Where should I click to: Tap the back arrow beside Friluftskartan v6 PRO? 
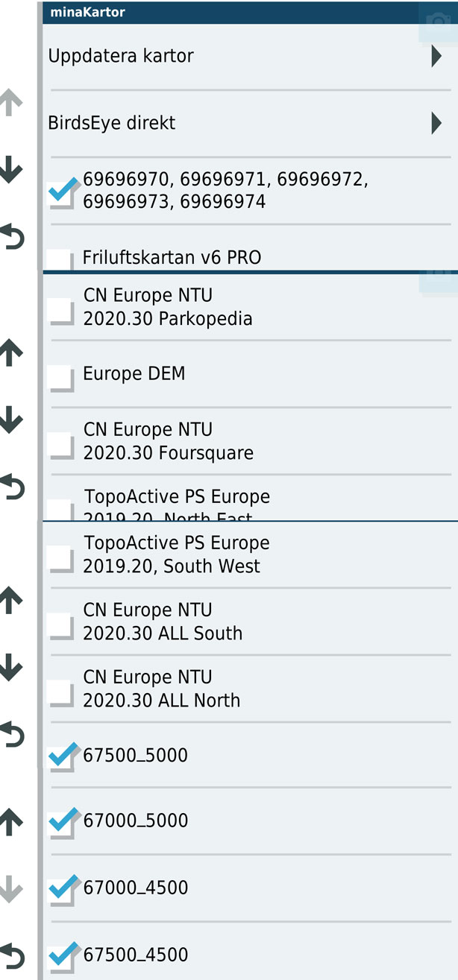pyautogui.click(x=12, y=237)
